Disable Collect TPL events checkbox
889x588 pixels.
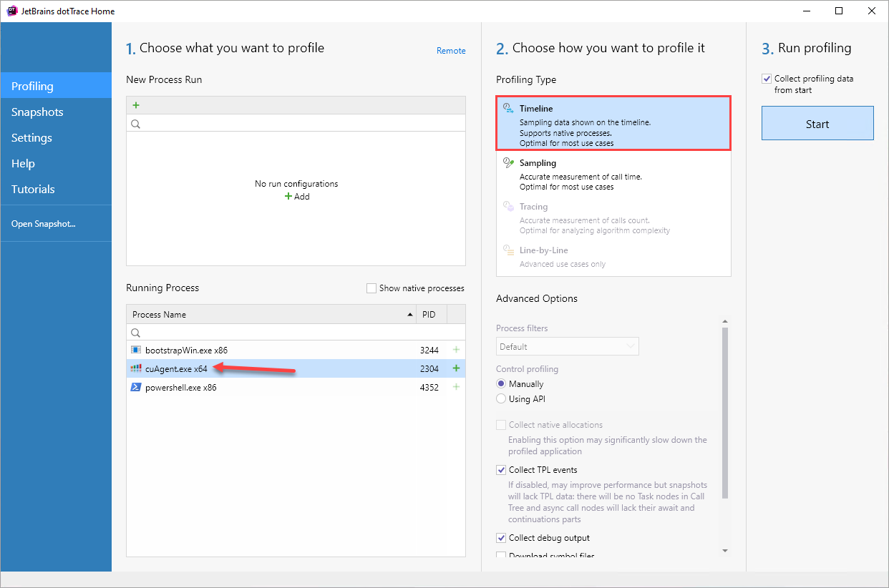tap(501, 470)
